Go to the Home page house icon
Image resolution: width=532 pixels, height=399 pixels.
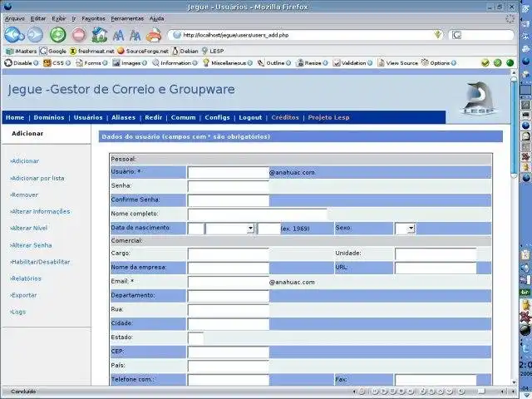point(100,35)
